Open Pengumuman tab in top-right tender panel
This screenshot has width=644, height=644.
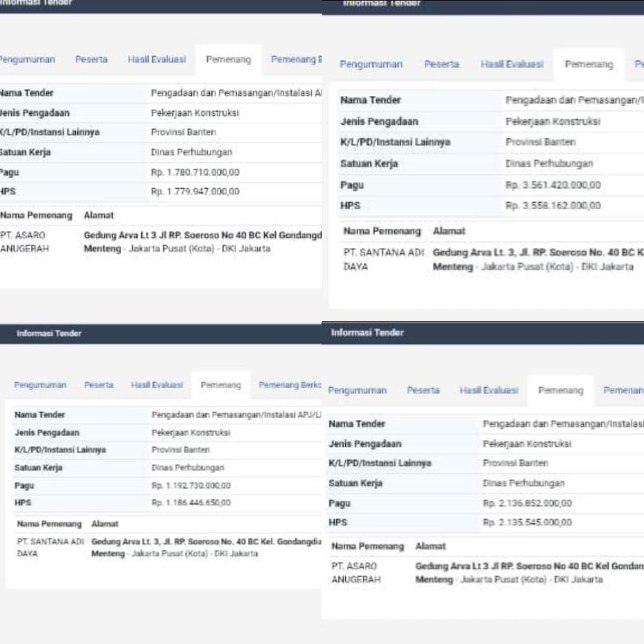point(371,64)
